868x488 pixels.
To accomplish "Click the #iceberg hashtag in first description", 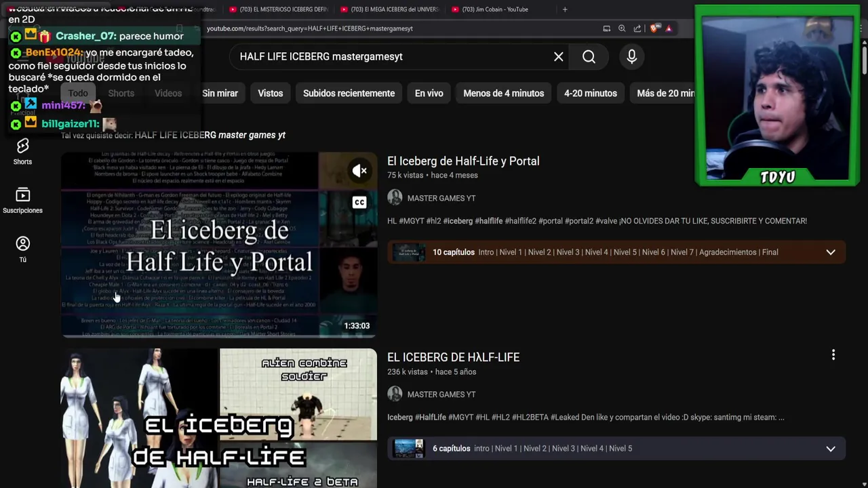I will [458, 221].
